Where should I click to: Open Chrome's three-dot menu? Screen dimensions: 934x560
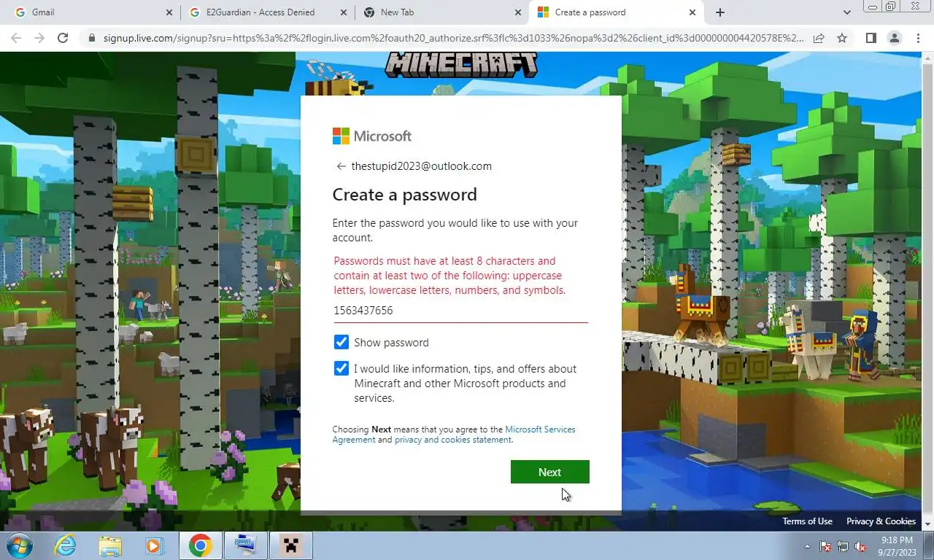[x=918, y=38]
